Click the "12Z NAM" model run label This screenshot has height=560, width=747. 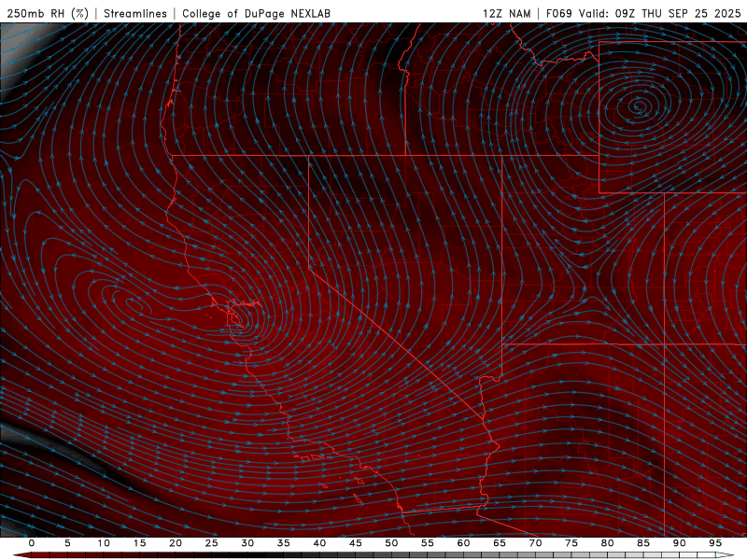pos(506,13)
